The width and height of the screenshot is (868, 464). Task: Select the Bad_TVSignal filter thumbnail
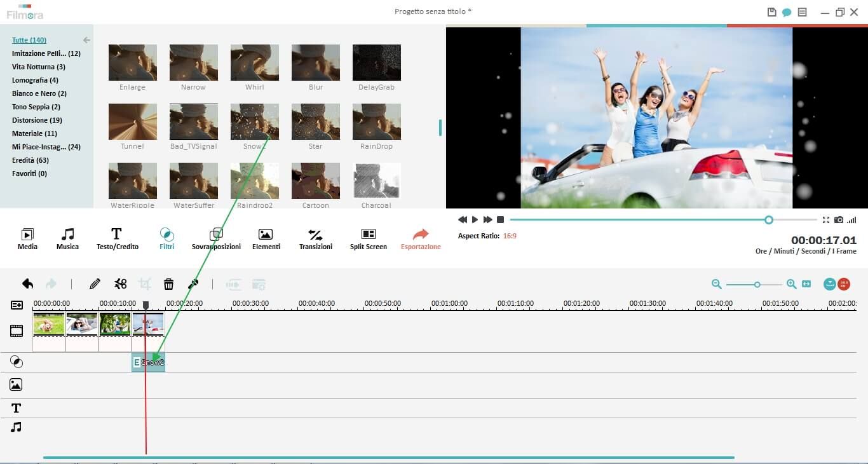[194, 121]
